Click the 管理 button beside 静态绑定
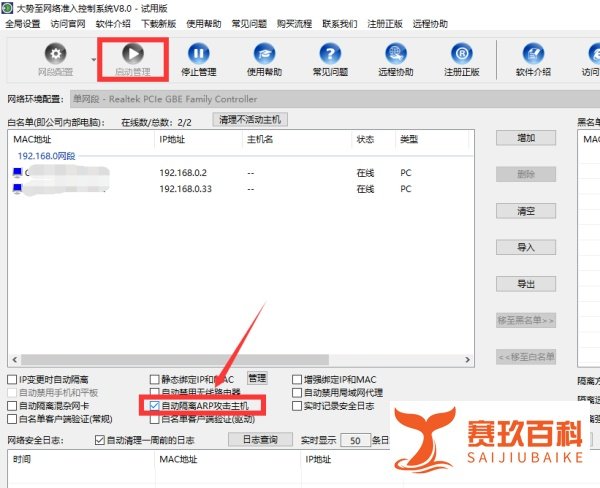The width and height of the screenshot is (600, 488). point(257,379)
